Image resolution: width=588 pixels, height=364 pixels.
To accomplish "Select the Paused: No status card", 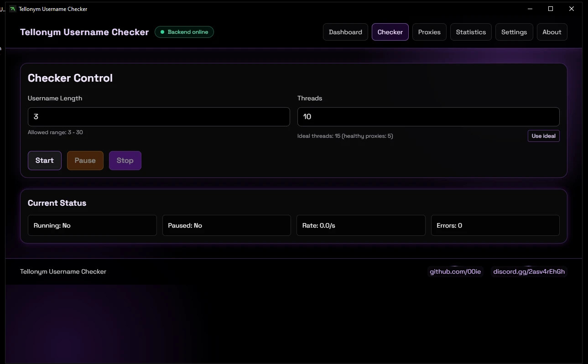I will (226, 225).
